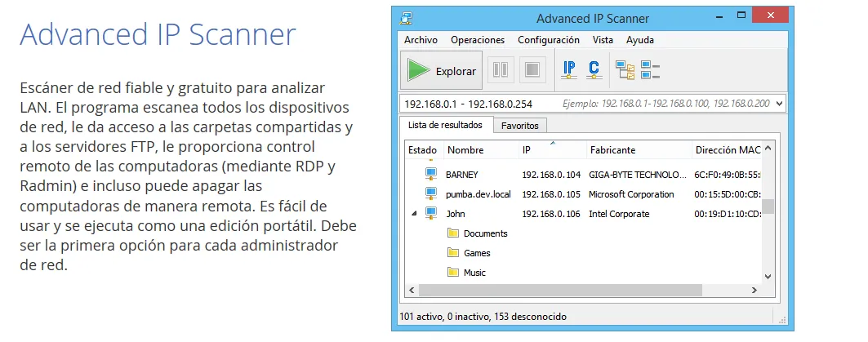Click MAC address starting 6C:F0:49:0B
This screenshot has width=868, height=342.
coord(728,175)
